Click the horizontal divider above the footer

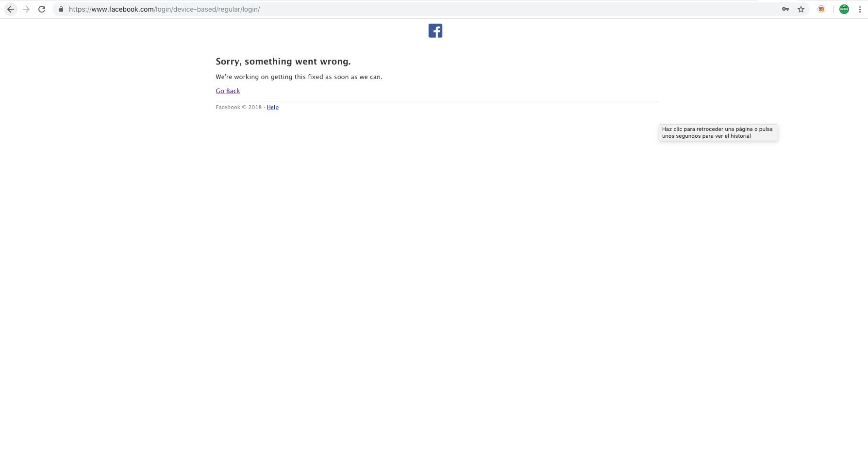(437, 101)
